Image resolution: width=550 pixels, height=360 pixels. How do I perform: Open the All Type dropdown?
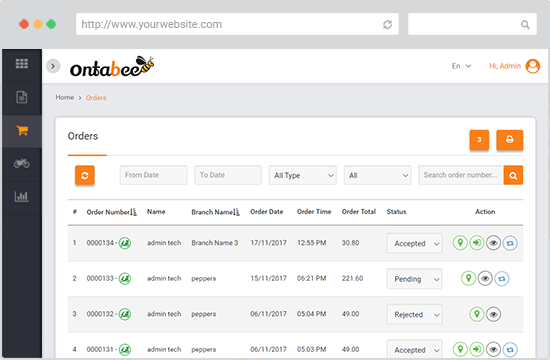(303, 175)
